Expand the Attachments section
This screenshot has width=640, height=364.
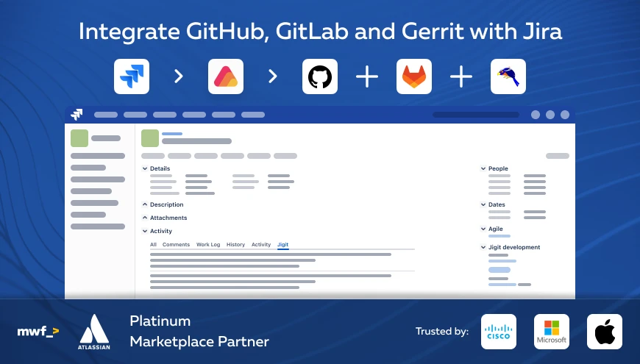[145, 218]
